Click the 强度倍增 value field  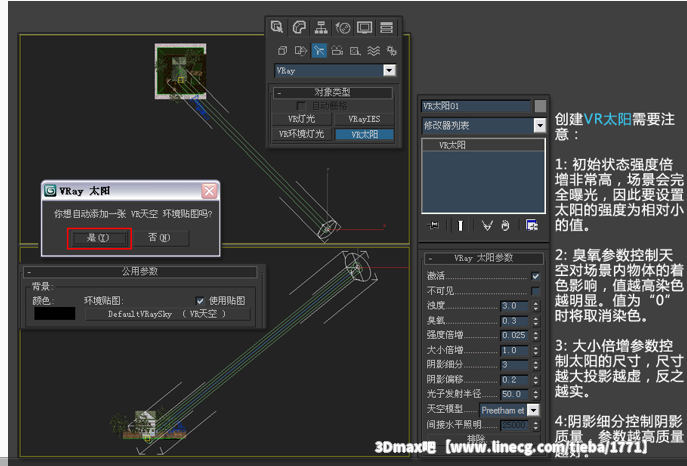pos(514,335)
